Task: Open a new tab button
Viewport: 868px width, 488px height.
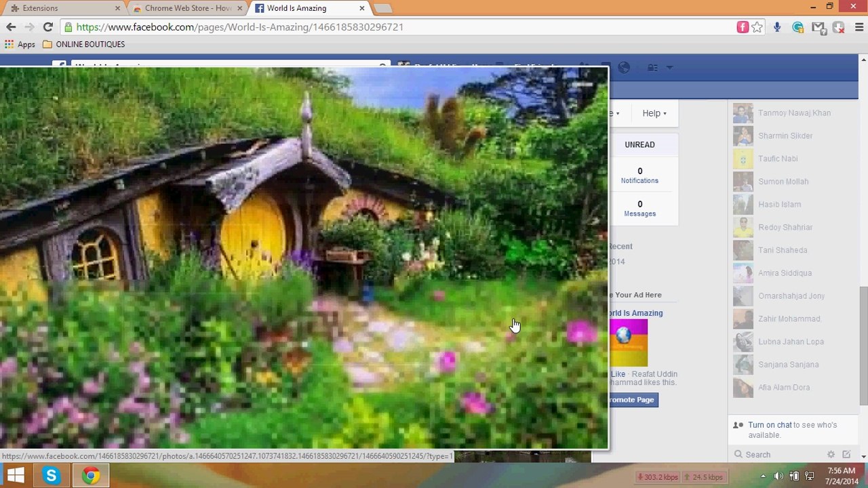Action: (382, 8)
